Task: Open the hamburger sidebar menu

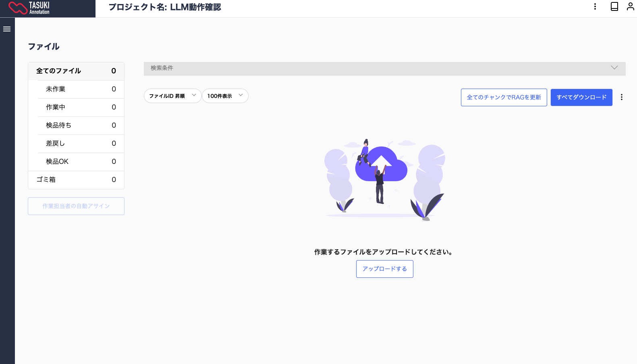Action: pyautogui.click(x=7, y=29)
